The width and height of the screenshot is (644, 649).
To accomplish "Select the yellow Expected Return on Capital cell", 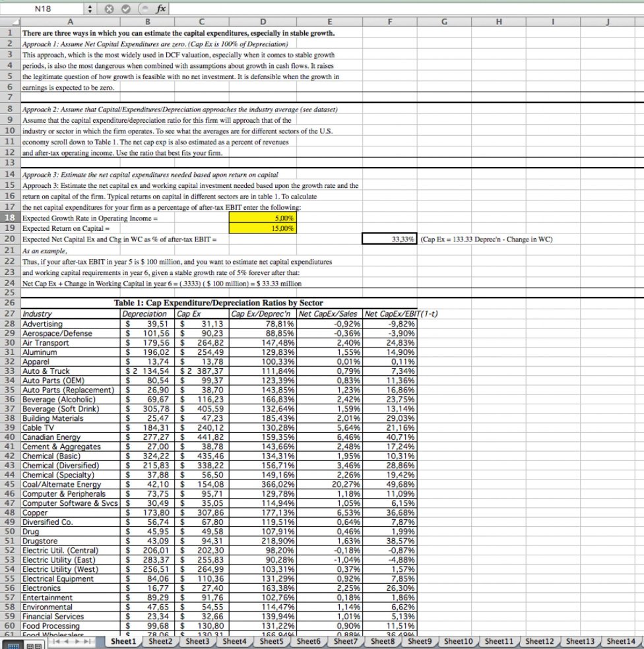I will tap(263, 229).
